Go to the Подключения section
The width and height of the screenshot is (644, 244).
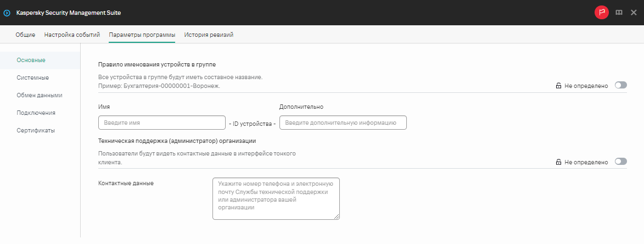point(36,113)
